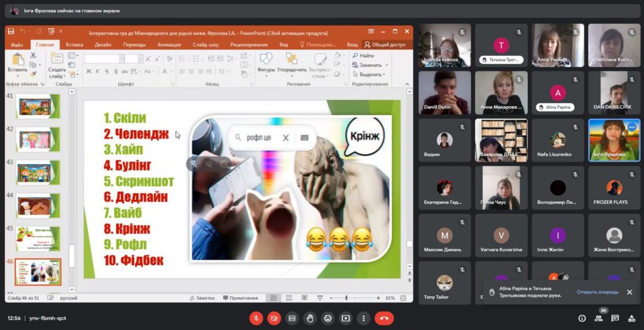Toggle the microphone mute button
The height and width of the screenshot is (330, 644).
[256, 318]
